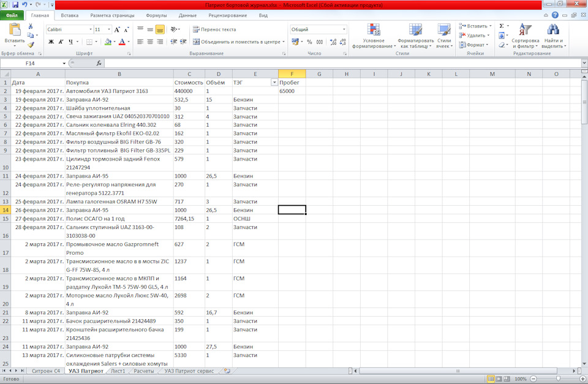This screenshot has height=384, width=588.
Task: Toggle underline (Ч) formatting
Action: 70,42
